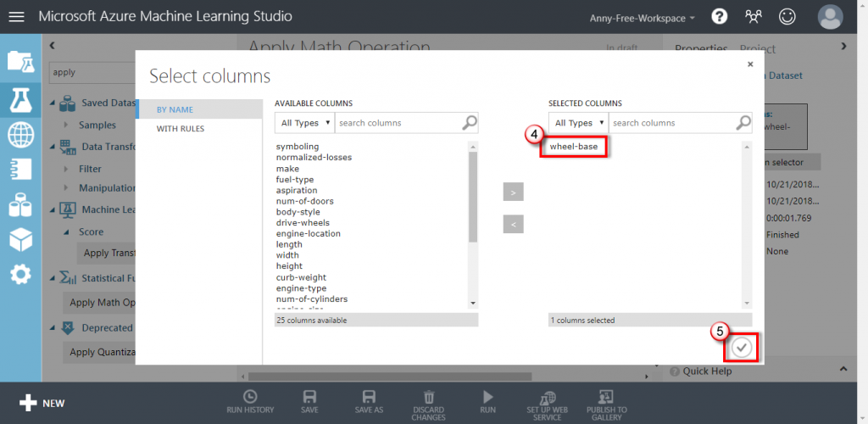Switch to the WITH RULES tab
Screen dimensions: 868x424
(x=181, y=129)
